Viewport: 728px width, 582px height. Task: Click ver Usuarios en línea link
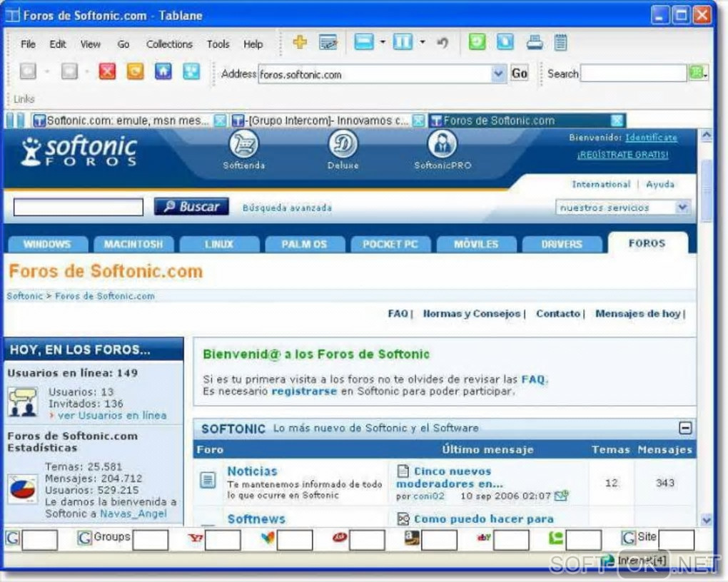[112, 415]
